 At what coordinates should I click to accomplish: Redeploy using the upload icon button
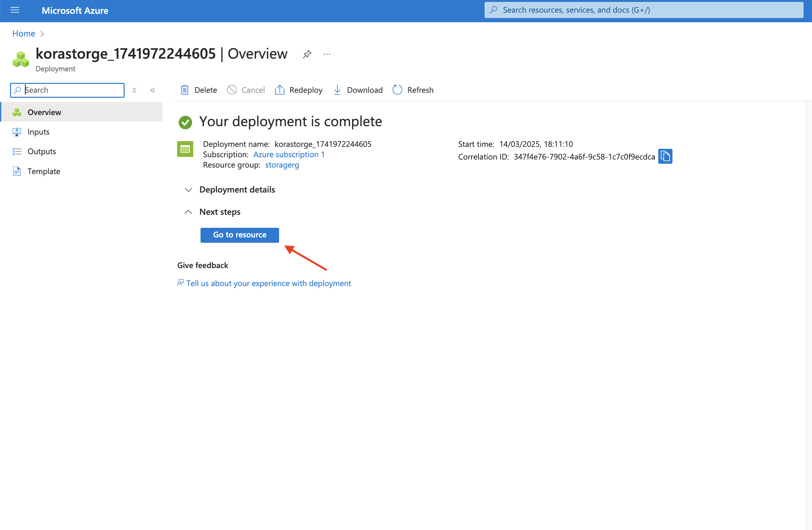click(x=299, y=90)
